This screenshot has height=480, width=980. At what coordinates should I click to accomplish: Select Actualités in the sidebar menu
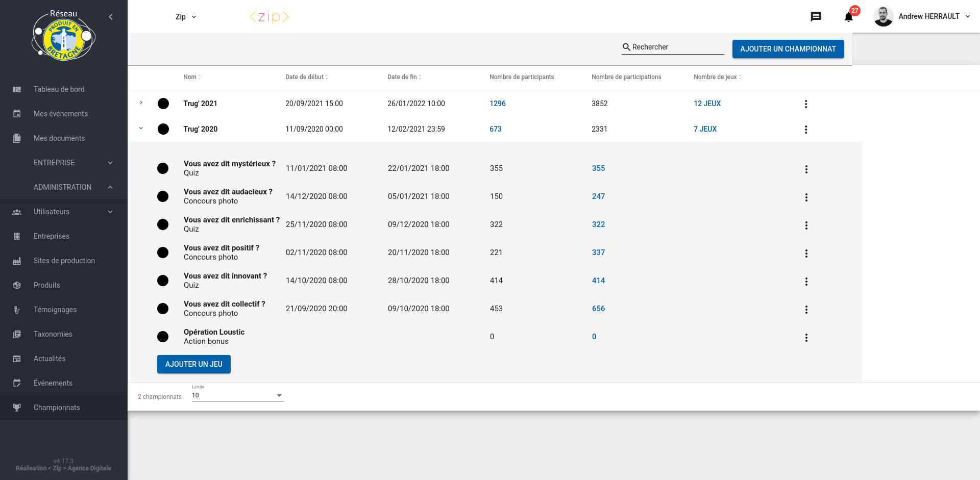(17, 359)
